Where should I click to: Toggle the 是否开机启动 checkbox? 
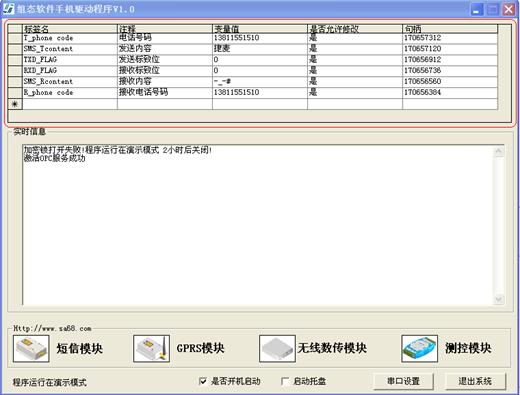coord(203,381)
